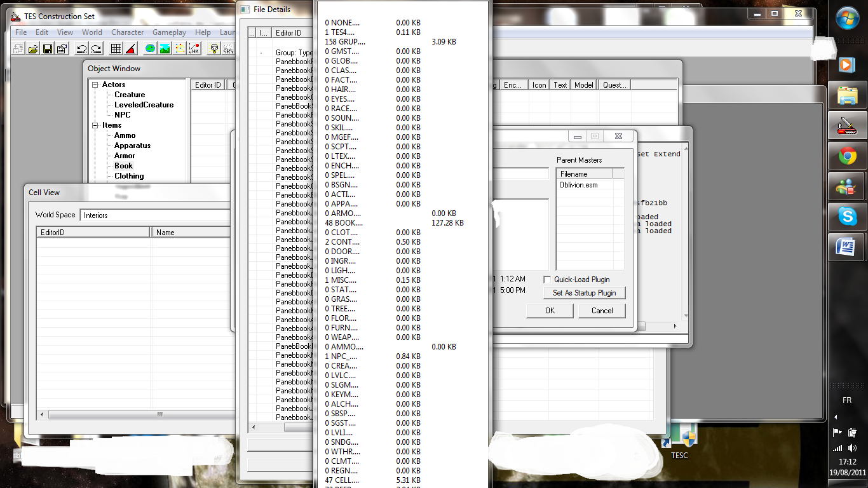Open the Landscape editing icon
The width and height of the screenshot is (868, 488).
coord(165,48)
